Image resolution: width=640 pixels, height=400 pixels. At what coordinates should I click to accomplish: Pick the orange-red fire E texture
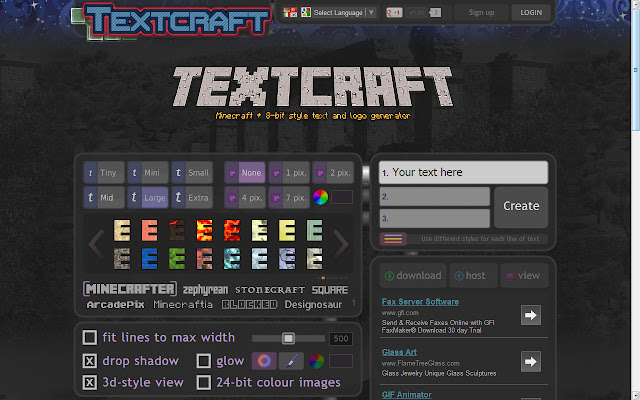232,231
